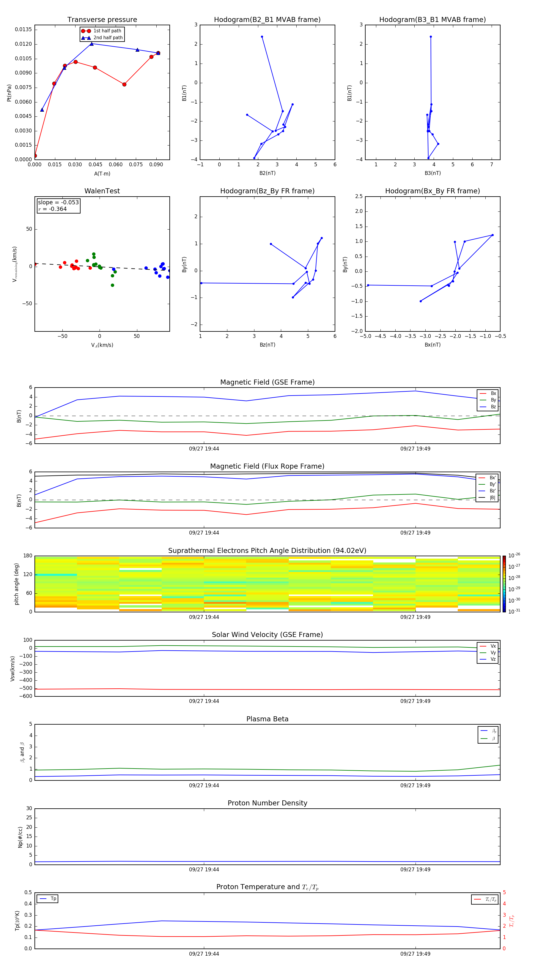Screen dimensions: 535x980
Task: Click the "Magnetic Field (Flux Rope Frame)" title
Action: pyautogui.click(x=267, y=467)
